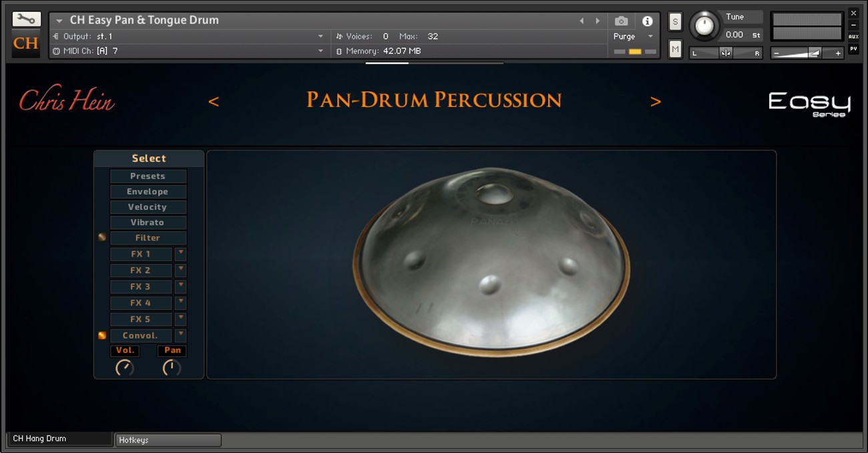Screen dimensions: 868x453
Task: Select FX 5 button
Action: [141, 319]
